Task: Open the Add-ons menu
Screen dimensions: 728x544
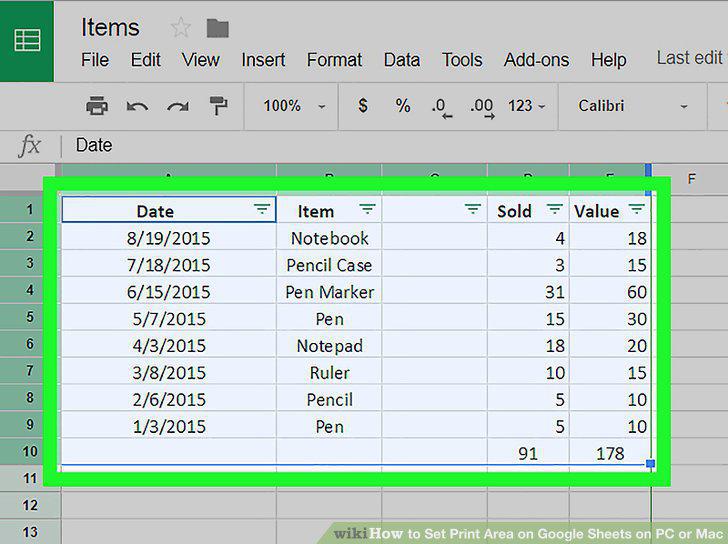Action: (x=536, y=60)
